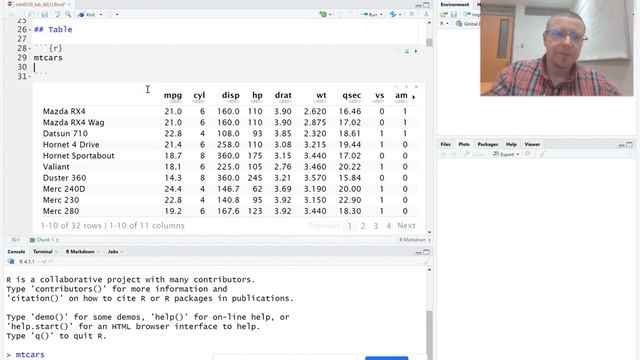Expand the Run options dropdown arrow
The height and width of the screenshot is (360, 640).
coord(381,15)
